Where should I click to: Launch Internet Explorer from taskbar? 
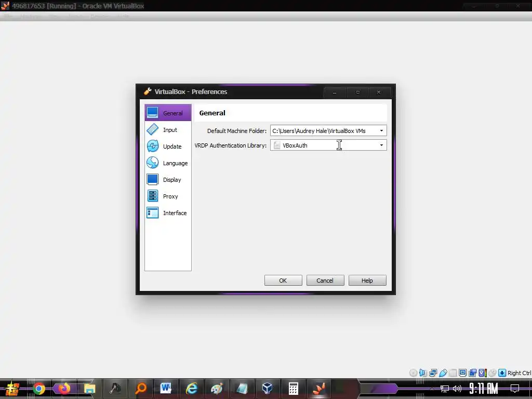click(x=191, y=389)
